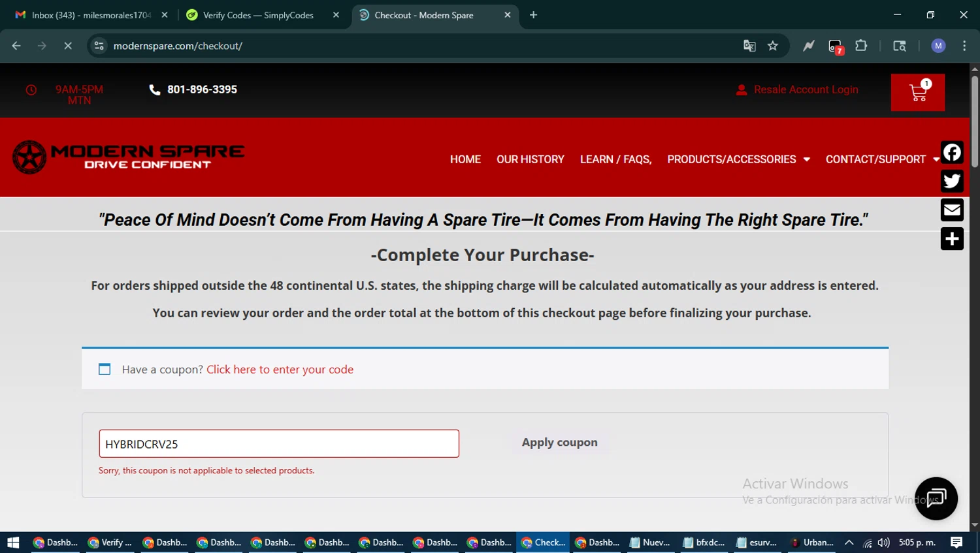Open the Urban... taskbar button
Viewport: 980px width, 553px height.
coord(812,543)
